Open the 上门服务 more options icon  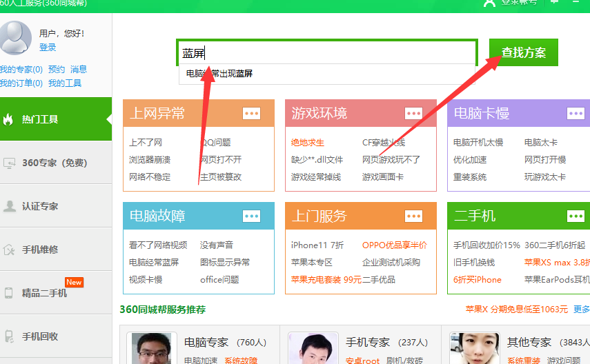pyautogui.click(x=413, y=216)
